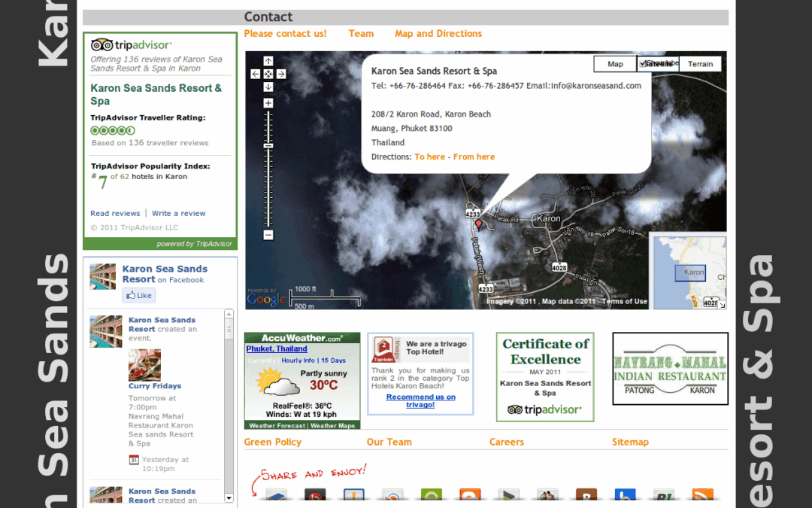Click the 'From here' directions link
The image size is (812, 508).
click(474, 157)
